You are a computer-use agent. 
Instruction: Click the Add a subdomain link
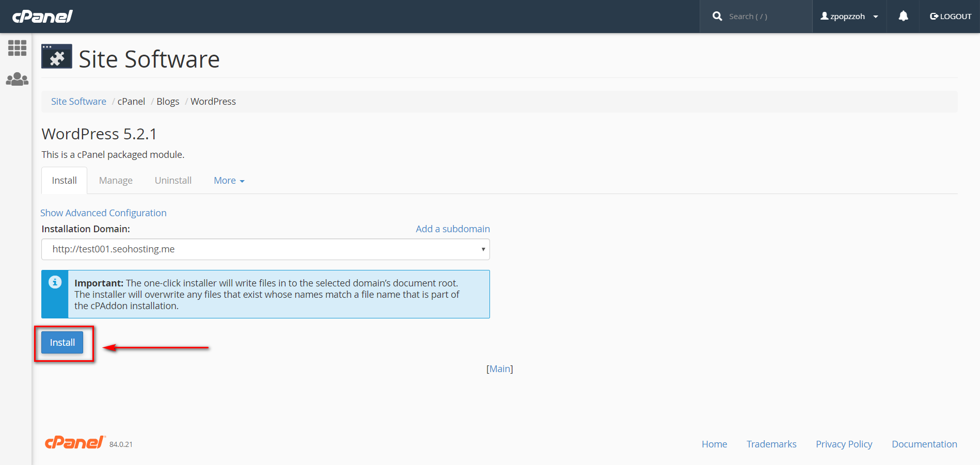[453, 229]
